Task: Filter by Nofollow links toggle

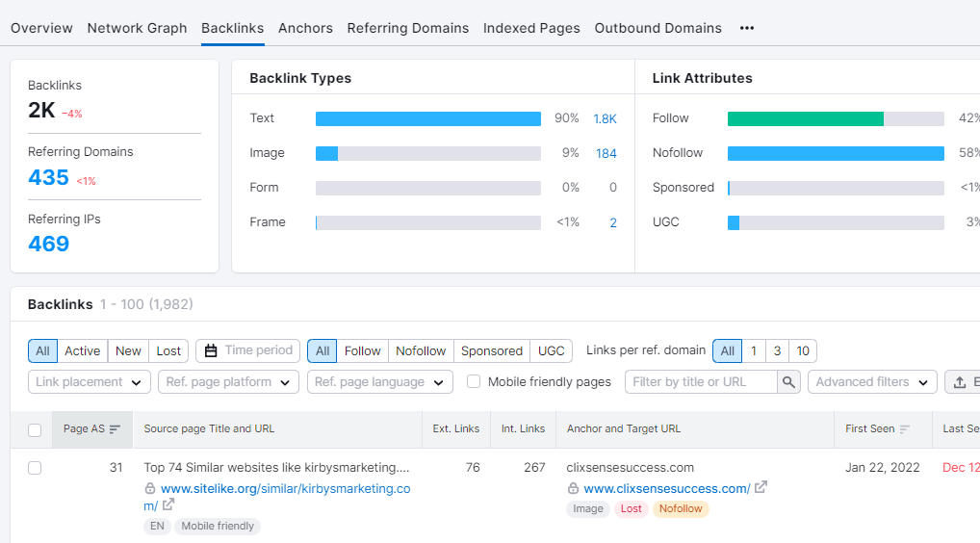Action: coord(421,350)
